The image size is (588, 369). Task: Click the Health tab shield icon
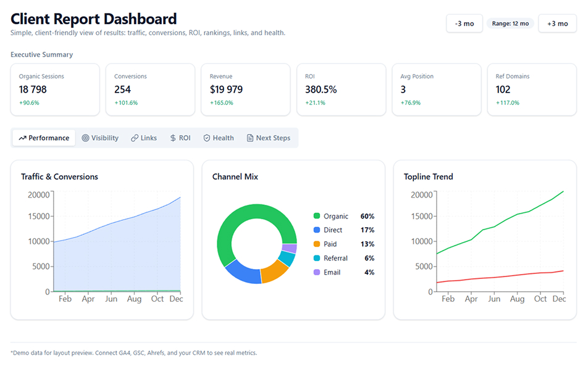[207, 138]
